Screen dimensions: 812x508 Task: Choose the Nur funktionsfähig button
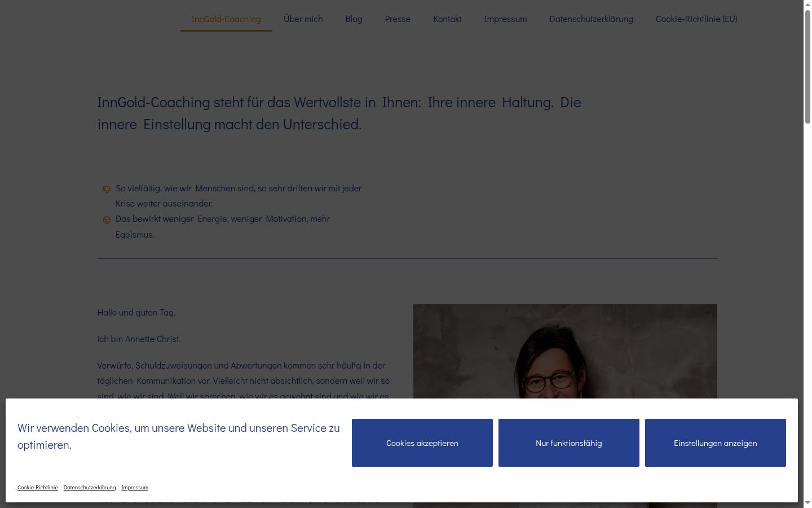point(569,443)
